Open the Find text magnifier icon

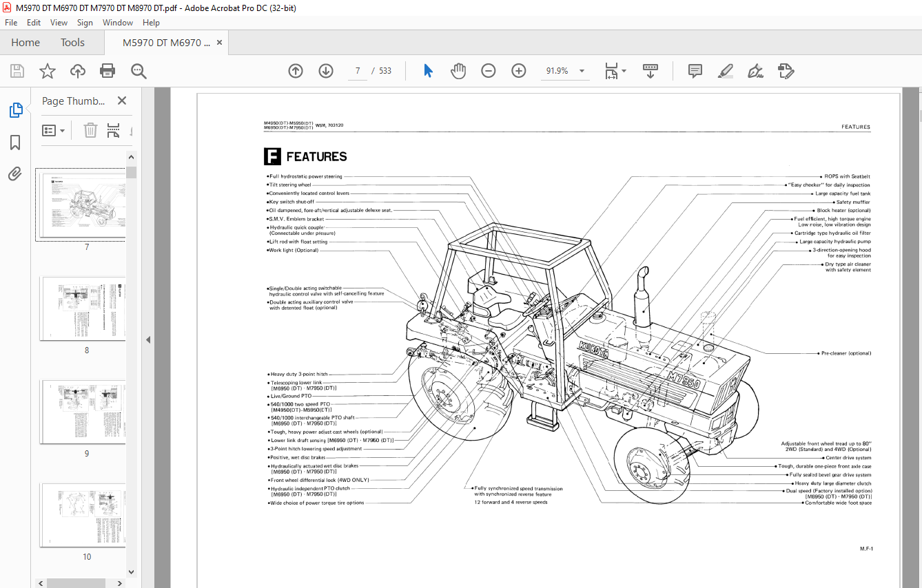139,71
